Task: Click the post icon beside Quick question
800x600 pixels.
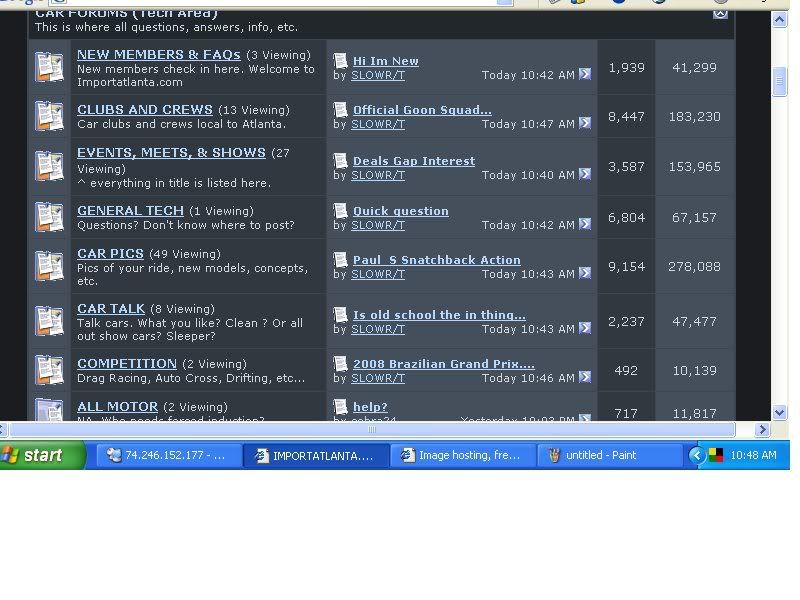Action: pos(340,211)
